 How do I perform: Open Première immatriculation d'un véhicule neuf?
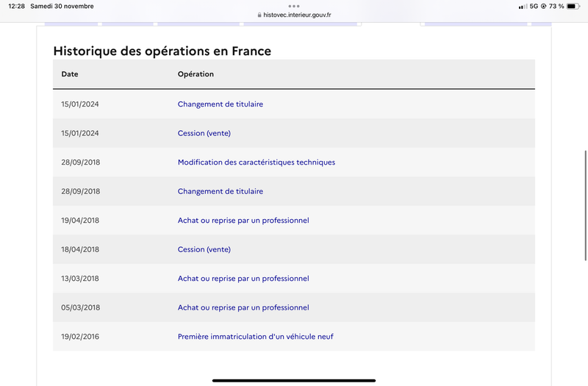(x=255, y=337)
